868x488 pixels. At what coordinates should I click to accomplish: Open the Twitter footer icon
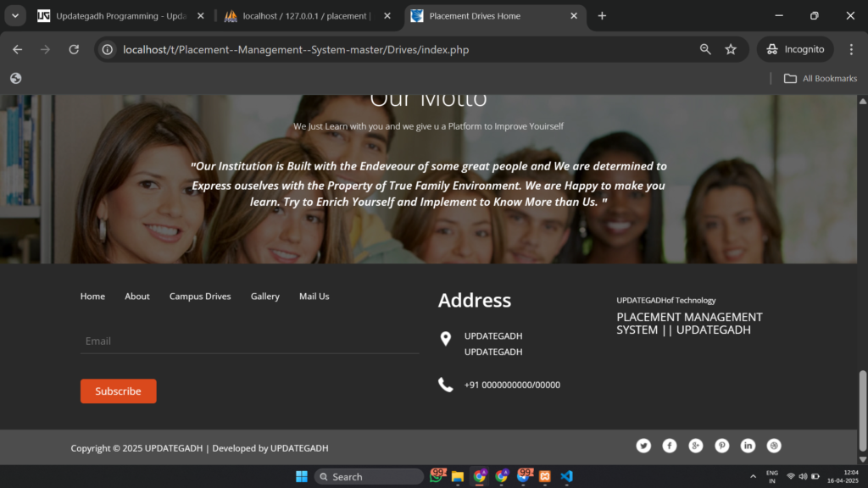coord(643,445)
